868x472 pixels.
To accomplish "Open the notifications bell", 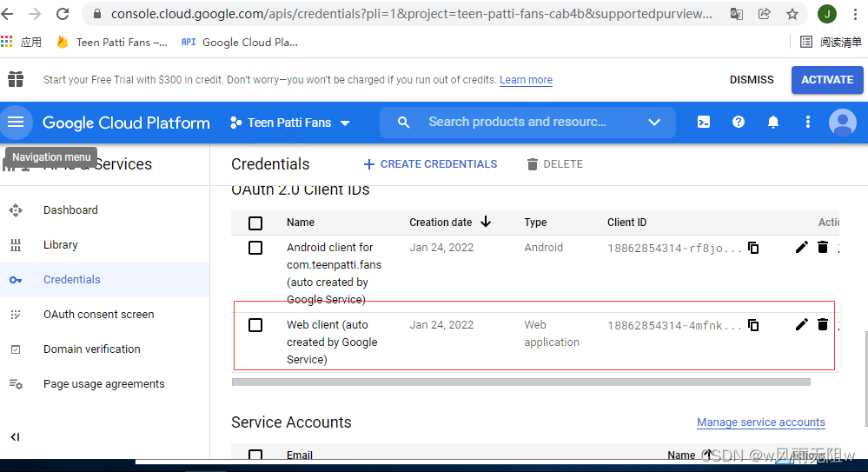I will click(x=773, y=123).
